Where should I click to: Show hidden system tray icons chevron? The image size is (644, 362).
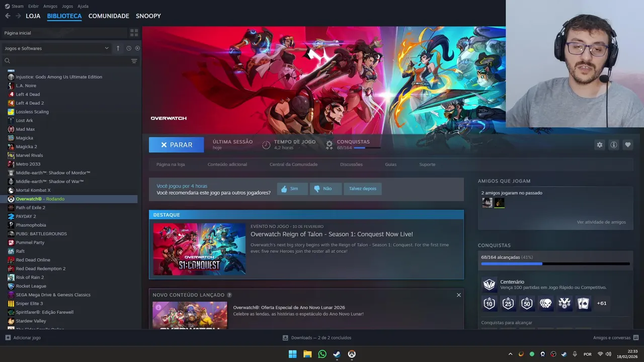click(510, 354)
